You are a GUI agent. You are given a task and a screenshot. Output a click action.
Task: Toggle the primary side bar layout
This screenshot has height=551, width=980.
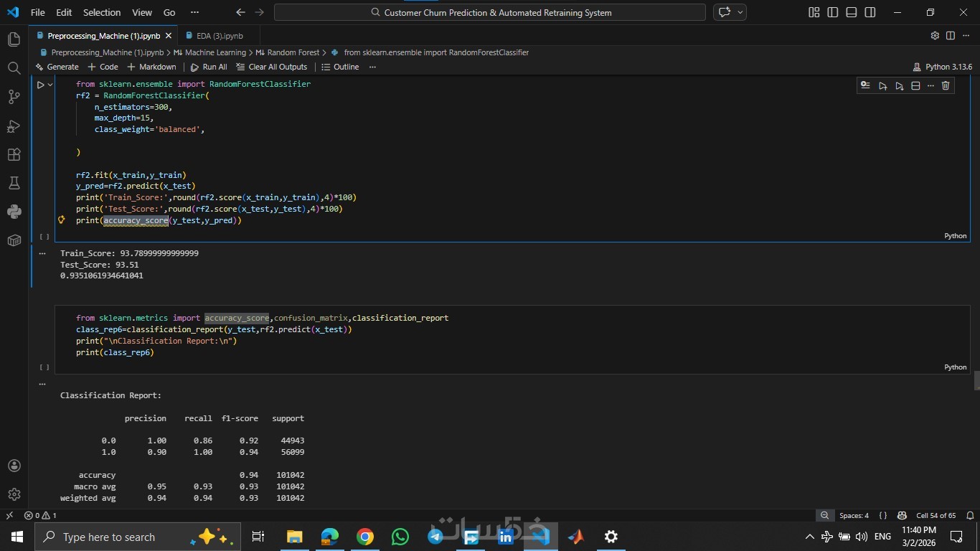tap(832, 12)
